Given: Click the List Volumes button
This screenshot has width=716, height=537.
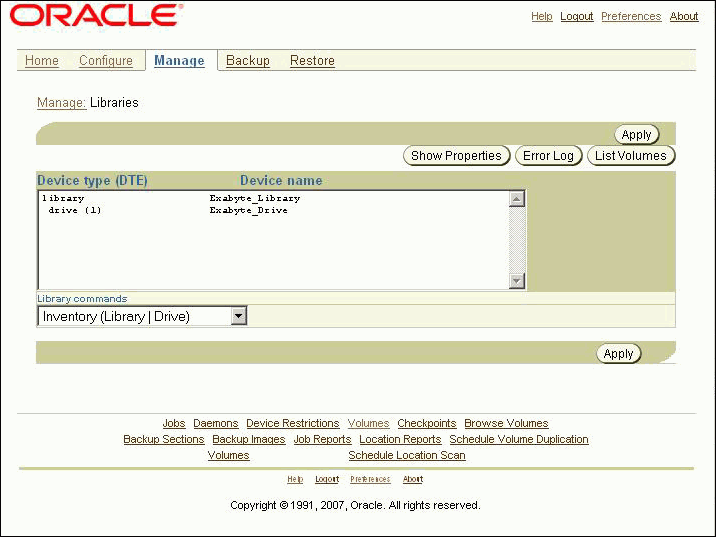Looking at the screenshot, I should coord(631,156).
